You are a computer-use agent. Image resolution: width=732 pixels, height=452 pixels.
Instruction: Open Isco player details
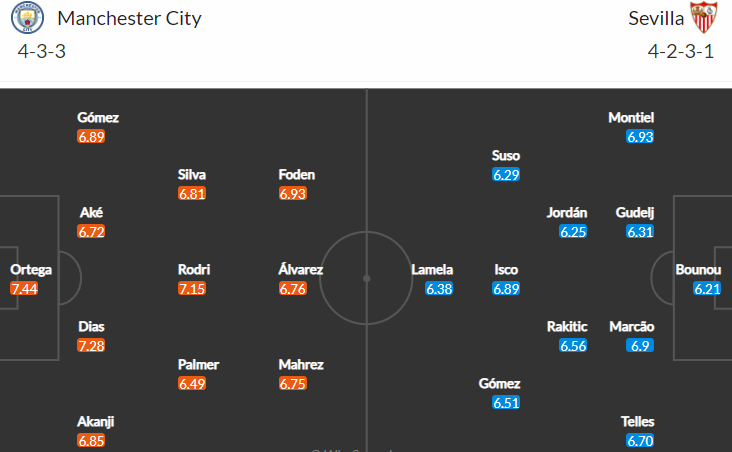pyautogui.click(x=506, y=269)
